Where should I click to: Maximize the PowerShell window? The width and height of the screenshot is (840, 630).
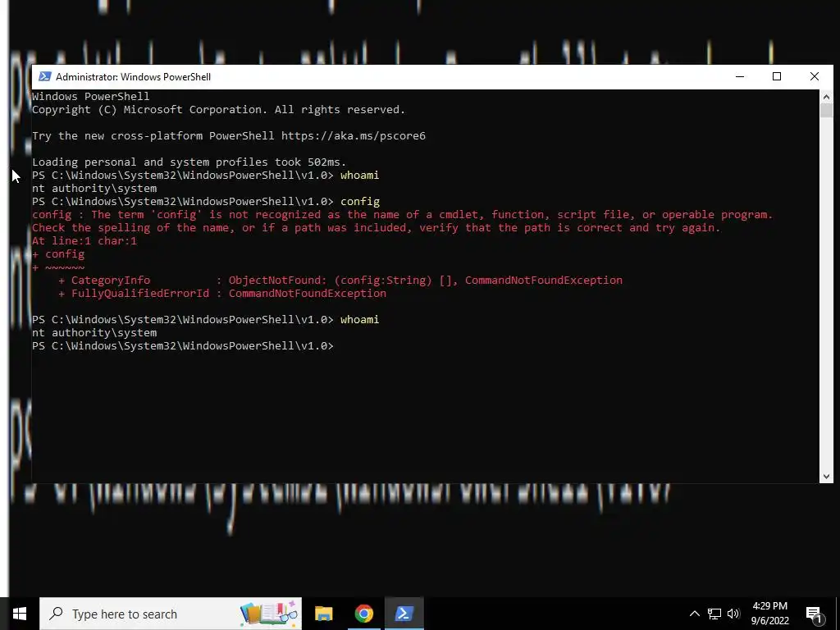(x=777, y=76)
